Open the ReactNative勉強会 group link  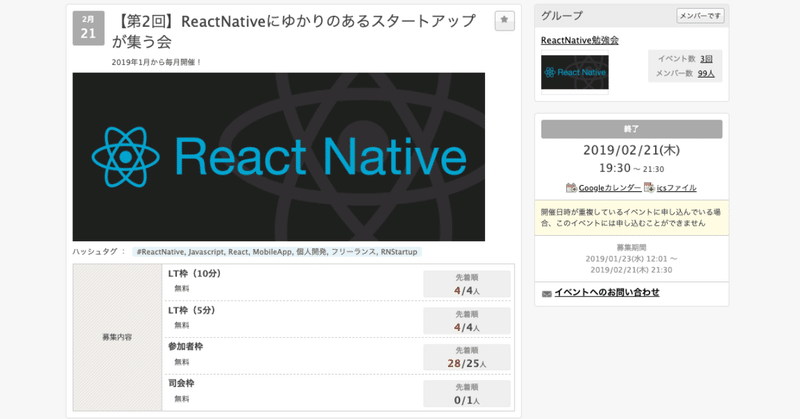click(x=580, y=40)
